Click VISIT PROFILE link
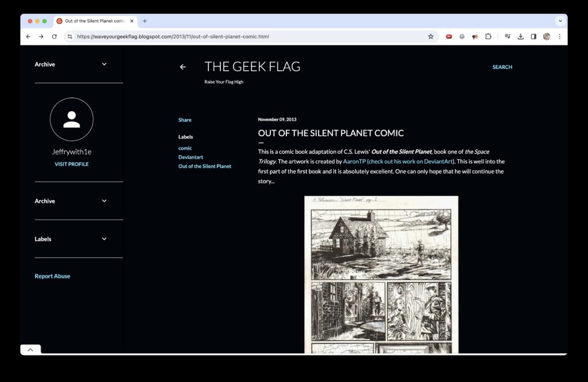588x382 pixels. 72,164
